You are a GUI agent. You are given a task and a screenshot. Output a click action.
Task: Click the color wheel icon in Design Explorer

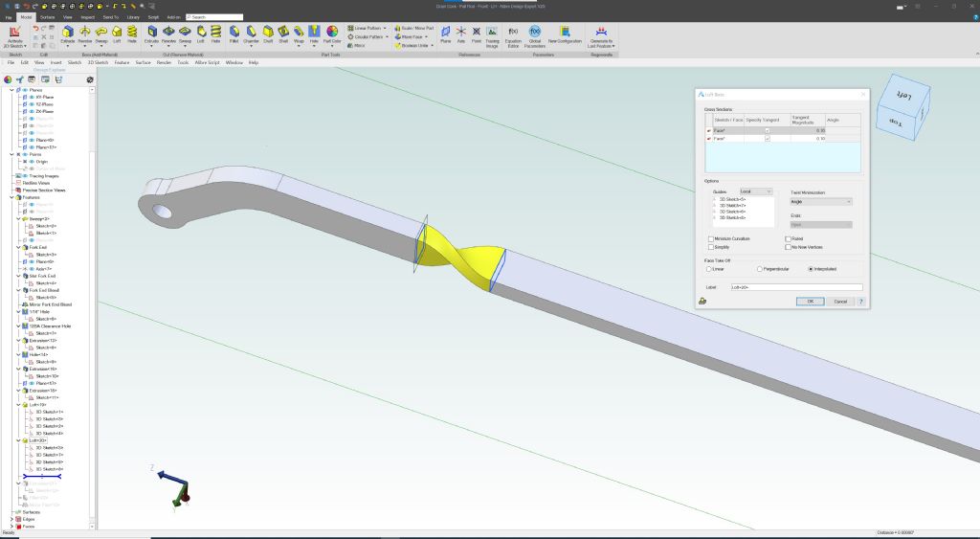(8, 79)
